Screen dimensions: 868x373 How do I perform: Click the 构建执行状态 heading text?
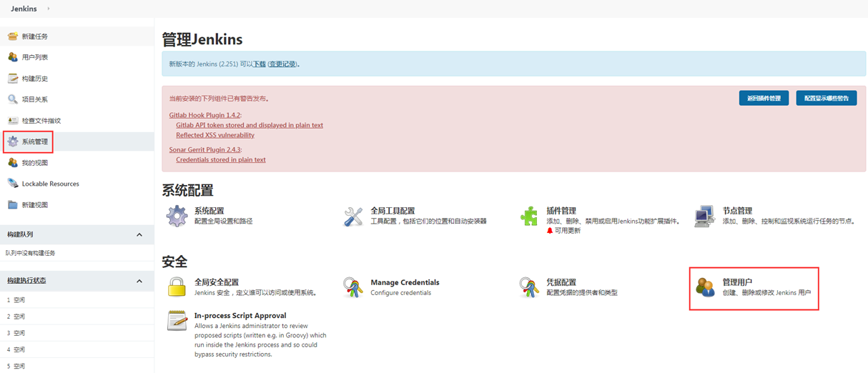[x=26, y=281]
